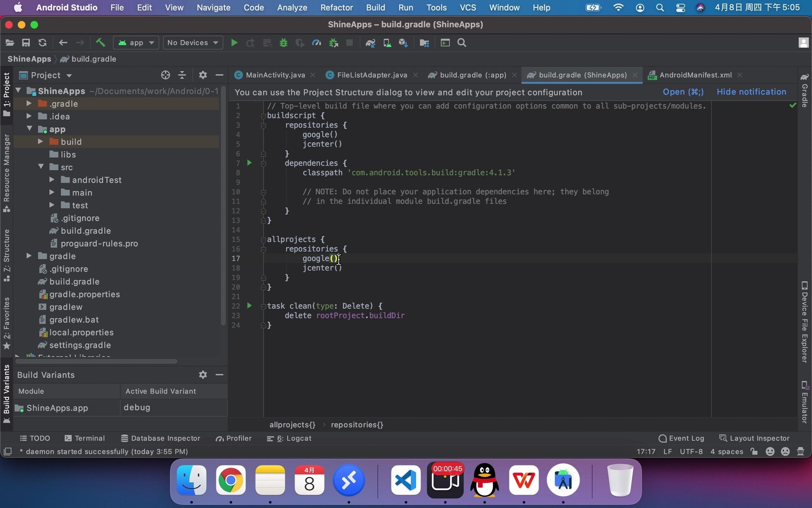The height and width of the screenshot is (508, 812).
Task: Expand the .gradle folder
Action: pos(29,104)
